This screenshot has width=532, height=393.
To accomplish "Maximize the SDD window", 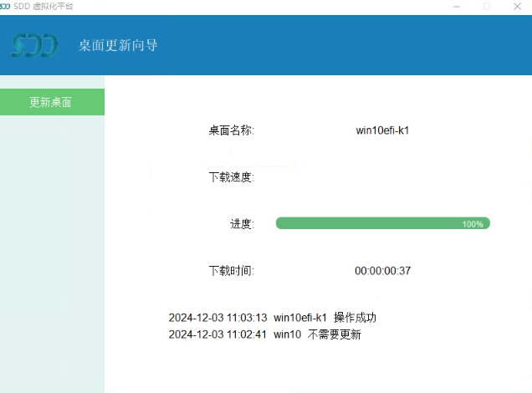I will point(487,7).
